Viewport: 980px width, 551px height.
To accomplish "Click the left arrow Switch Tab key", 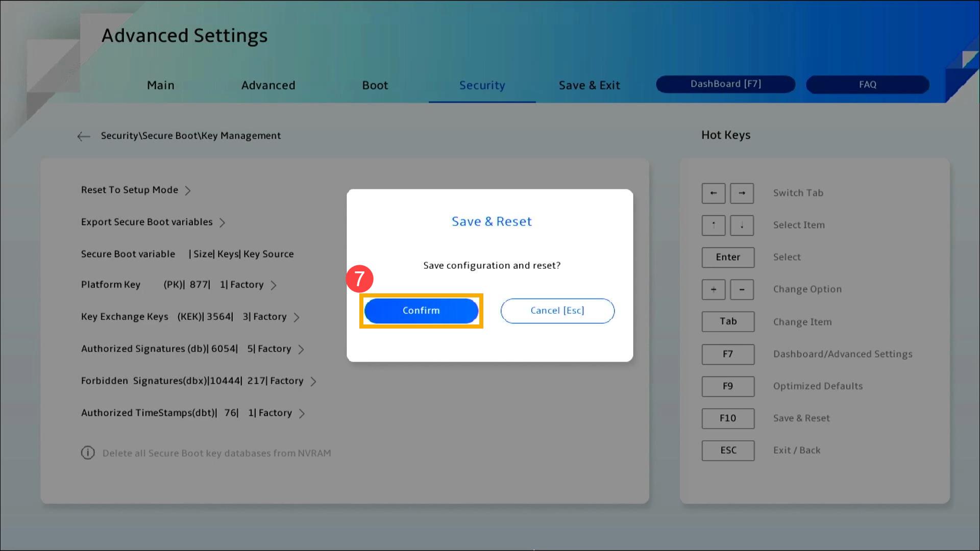I will [713, 193].
